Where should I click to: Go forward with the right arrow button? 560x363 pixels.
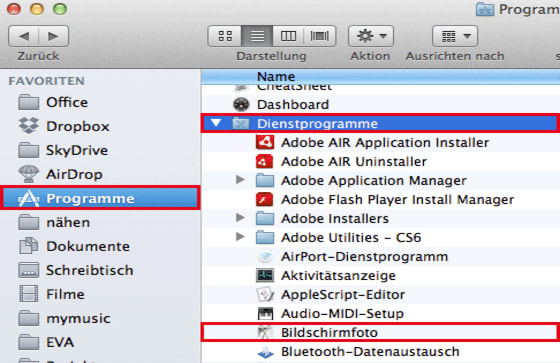pos(54,36)
